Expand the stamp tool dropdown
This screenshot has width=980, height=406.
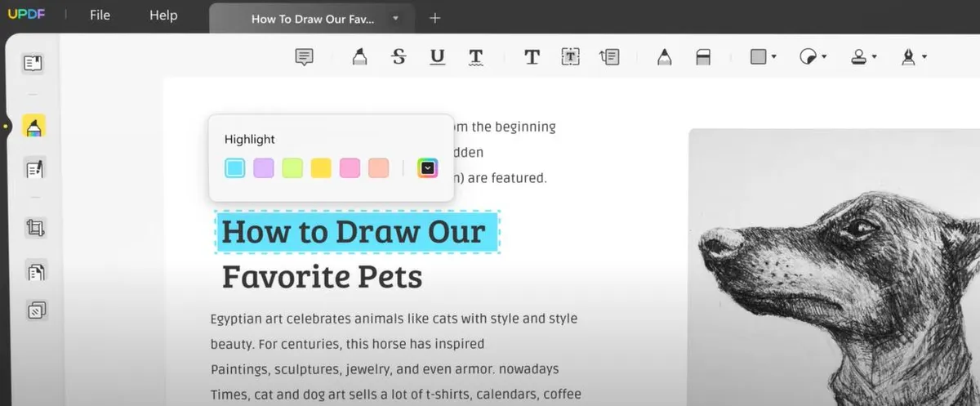[x=874, y=57]
